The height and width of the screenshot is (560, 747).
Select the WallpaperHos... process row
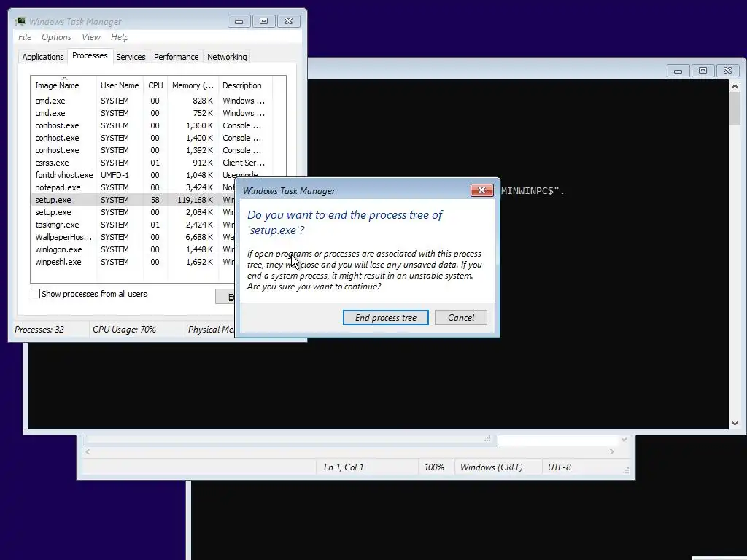133,237
